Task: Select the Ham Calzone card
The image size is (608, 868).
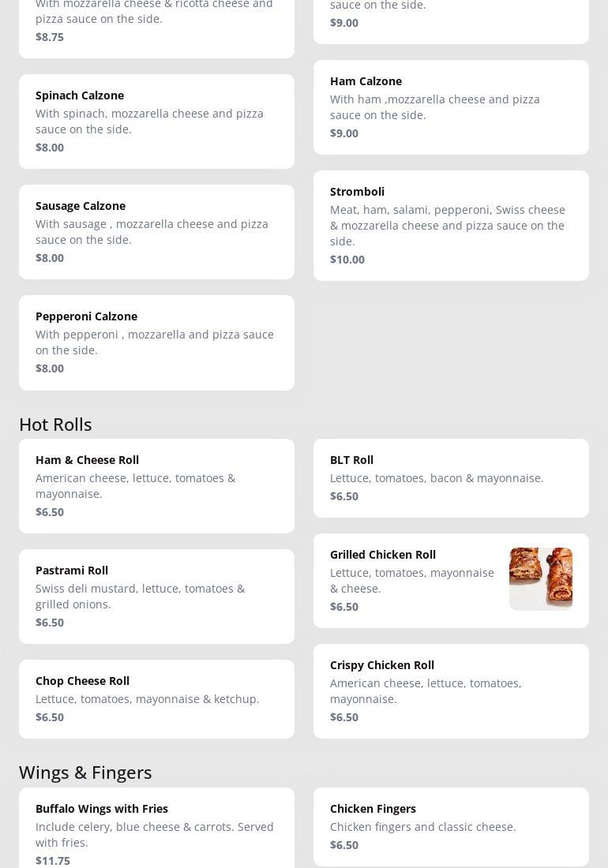Action: point(450,107)
